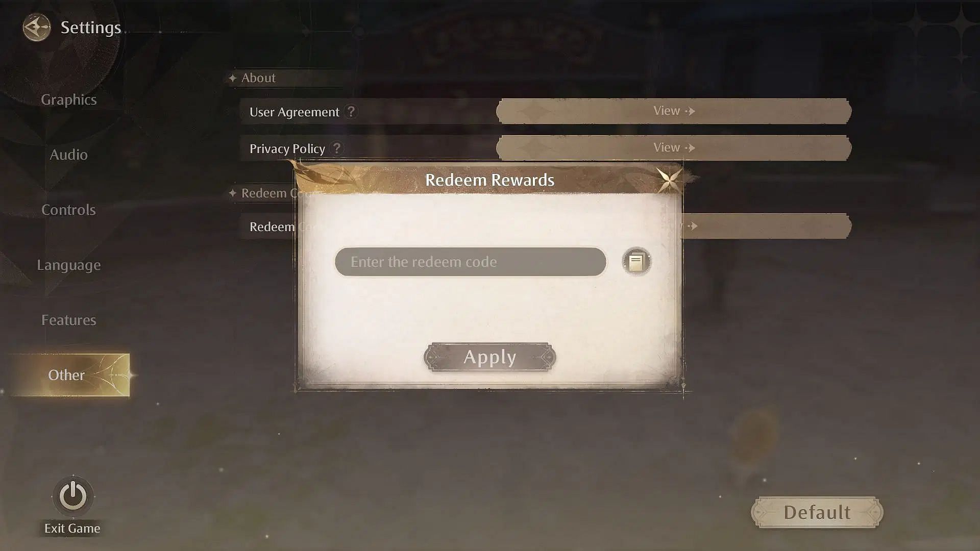Image resolution: width=980 pixels, height=551 pixels.
Task: Click the close X icon on Redeem Rewards
Action: tap(667, 178)
